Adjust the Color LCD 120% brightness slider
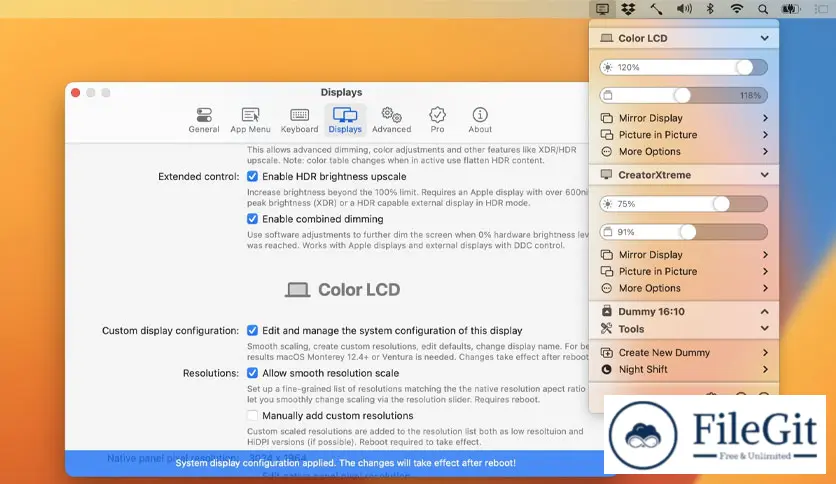The height and width of the screenshot is (484, 836). [684, 67]
